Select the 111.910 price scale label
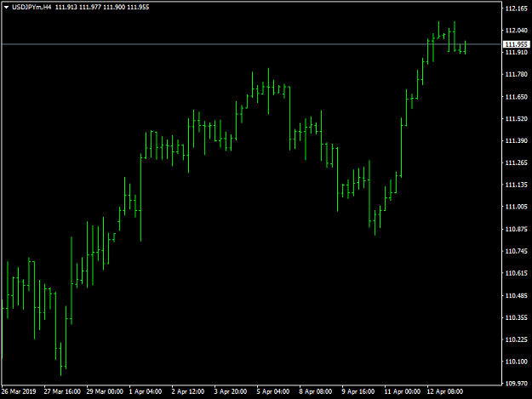 [x=517, y=52]
